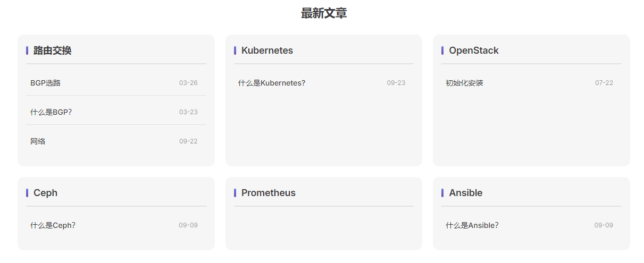Open the 网络 article link
This screenshot has height=263, width=644.
click(38, 141)
